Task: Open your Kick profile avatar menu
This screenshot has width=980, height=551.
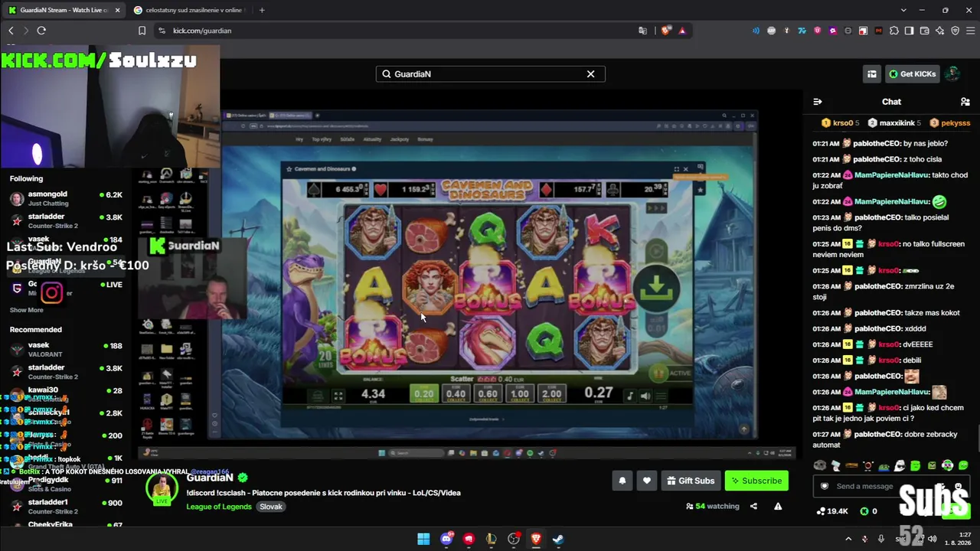Action: [952, 73]
